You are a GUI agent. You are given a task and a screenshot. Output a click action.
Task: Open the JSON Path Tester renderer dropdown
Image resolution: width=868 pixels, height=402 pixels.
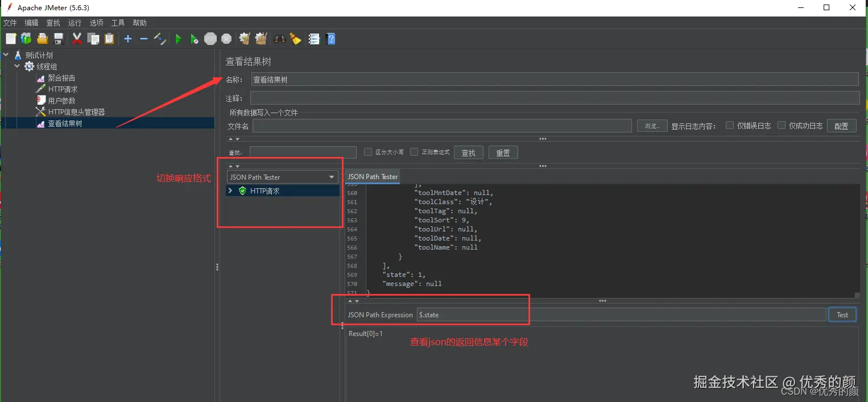point(283,177)
